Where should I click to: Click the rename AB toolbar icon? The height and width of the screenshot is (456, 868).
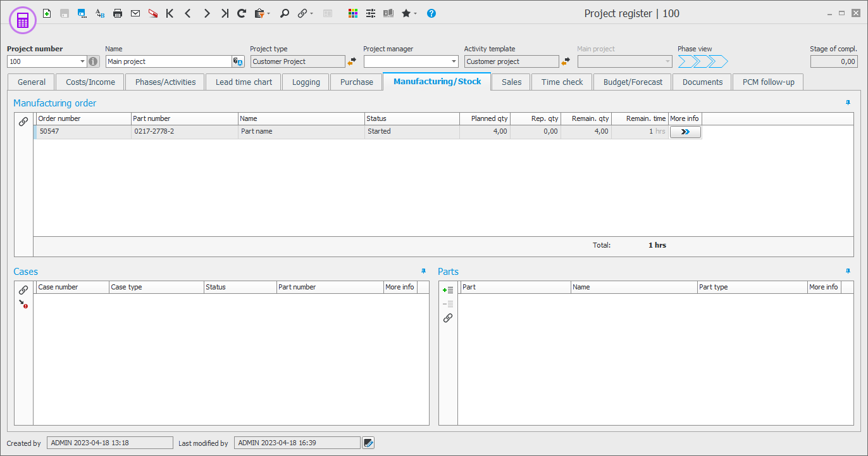(x=100, y=13)
